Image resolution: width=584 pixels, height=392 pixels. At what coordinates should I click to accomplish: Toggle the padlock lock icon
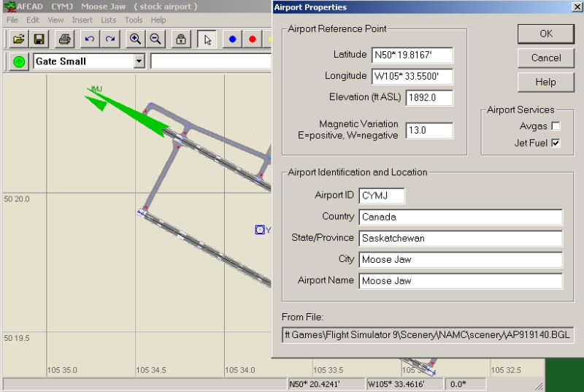click(181, 39)
